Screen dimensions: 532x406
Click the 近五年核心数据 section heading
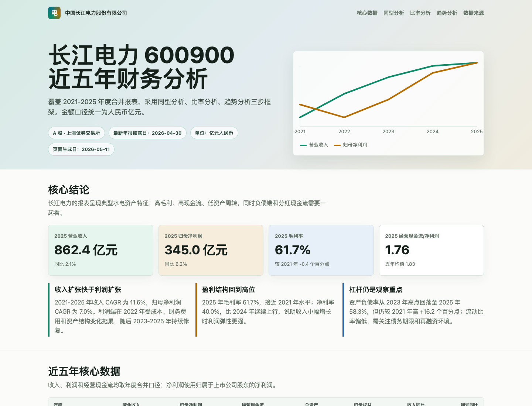click(84, 371)
